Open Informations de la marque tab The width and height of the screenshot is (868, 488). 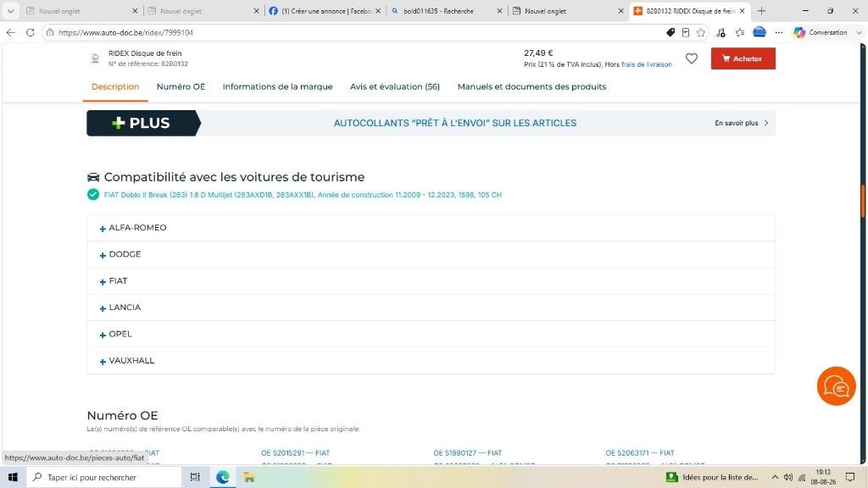(x=277, y=87)
